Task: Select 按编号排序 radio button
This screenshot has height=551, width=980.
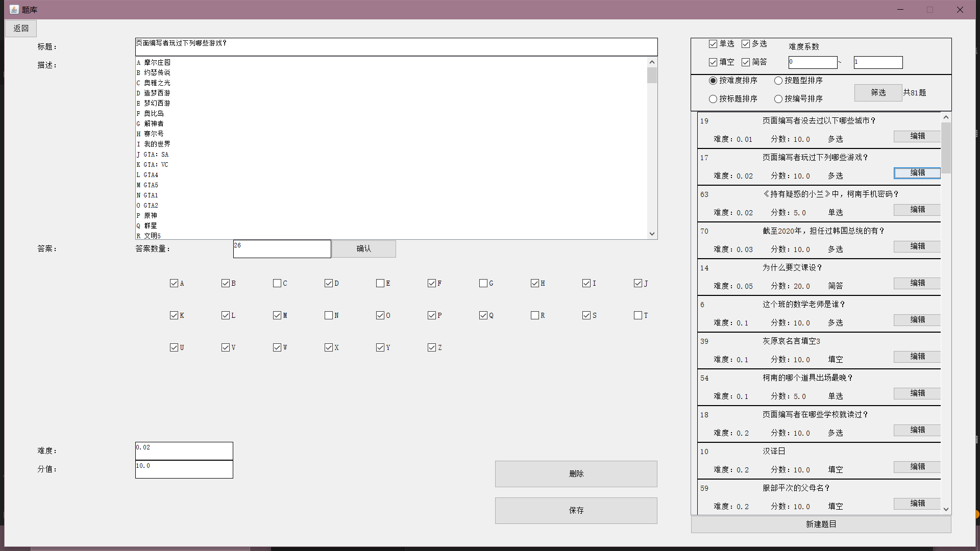Action: [x=778, y=99]
